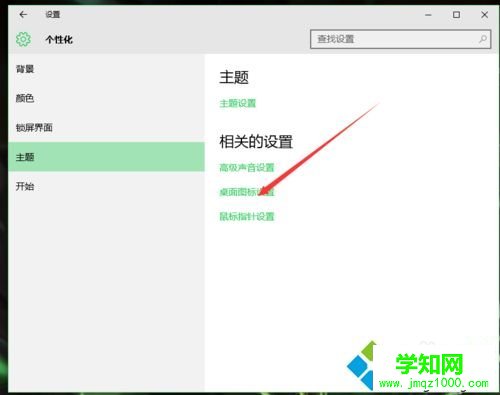500x395 pixels.
Task: Go to the 开始 section
Action: (x=106, y=186)
